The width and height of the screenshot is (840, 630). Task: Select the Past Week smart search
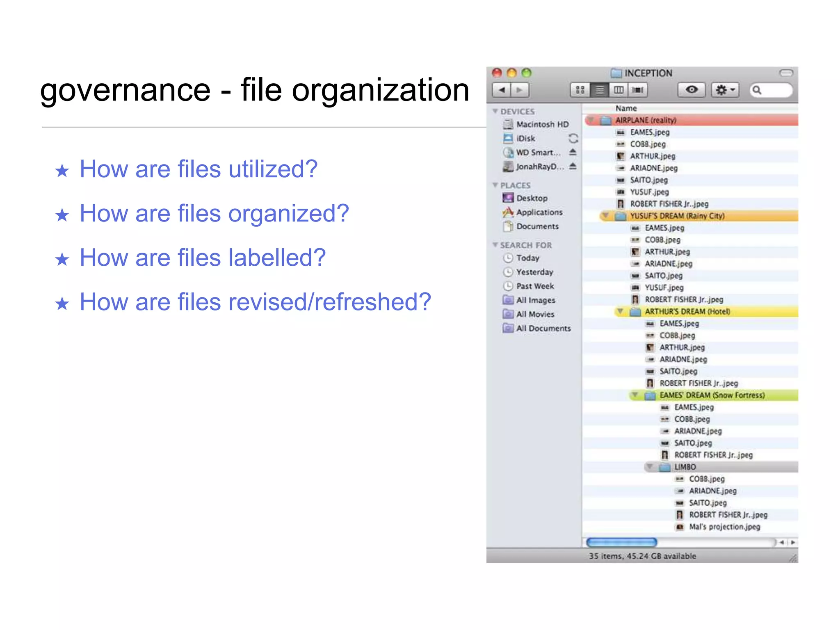coord(528,286)
